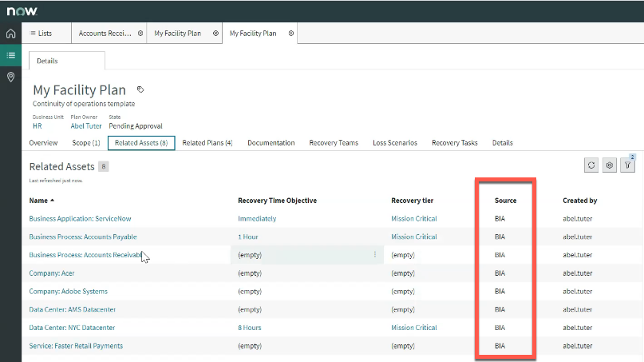
Task: Open the Details tab in plan navigation
Action: [503, 143]
